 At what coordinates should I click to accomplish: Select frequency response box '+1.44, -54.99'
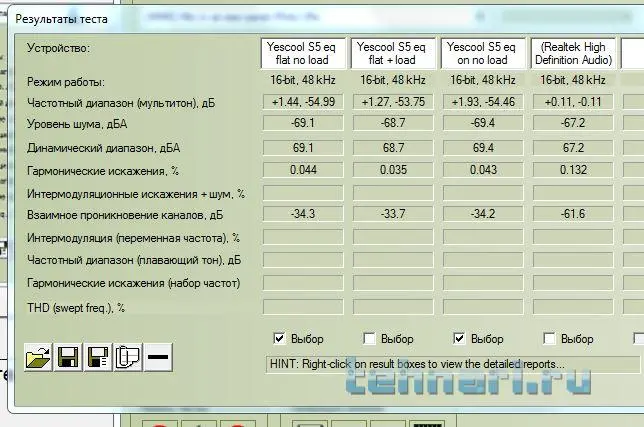pos(303,101)
